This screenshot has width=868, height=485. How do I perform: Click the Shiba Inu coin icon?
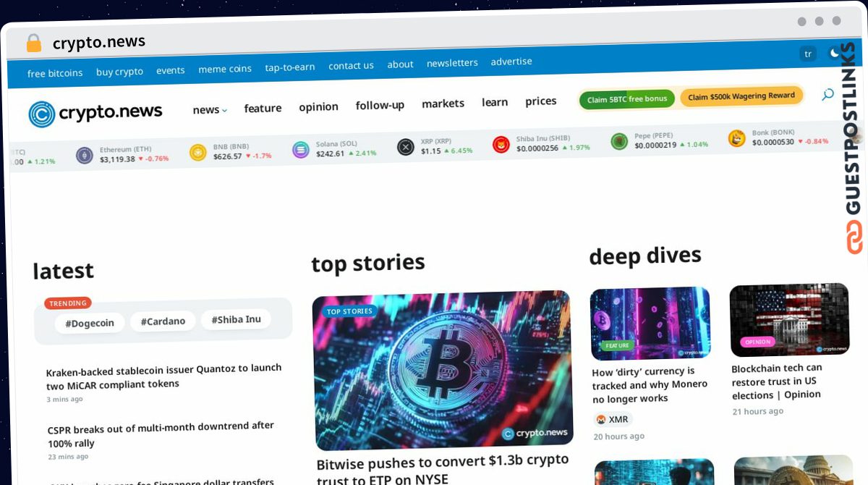tap(501, 145)
